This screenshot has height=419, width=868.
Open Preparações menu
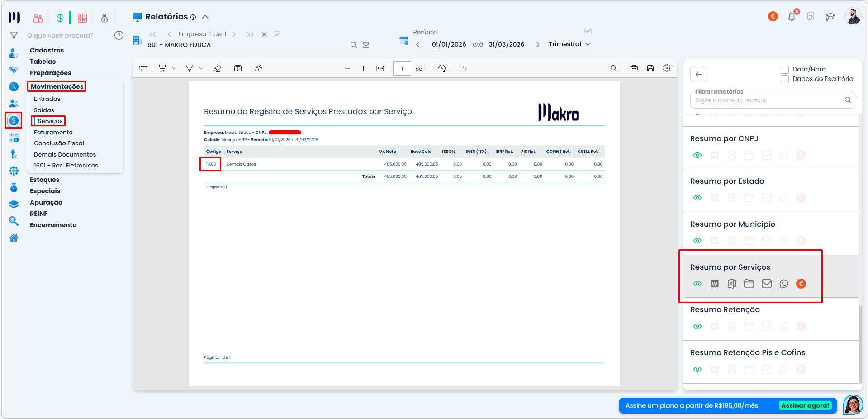tap(50, 73)
